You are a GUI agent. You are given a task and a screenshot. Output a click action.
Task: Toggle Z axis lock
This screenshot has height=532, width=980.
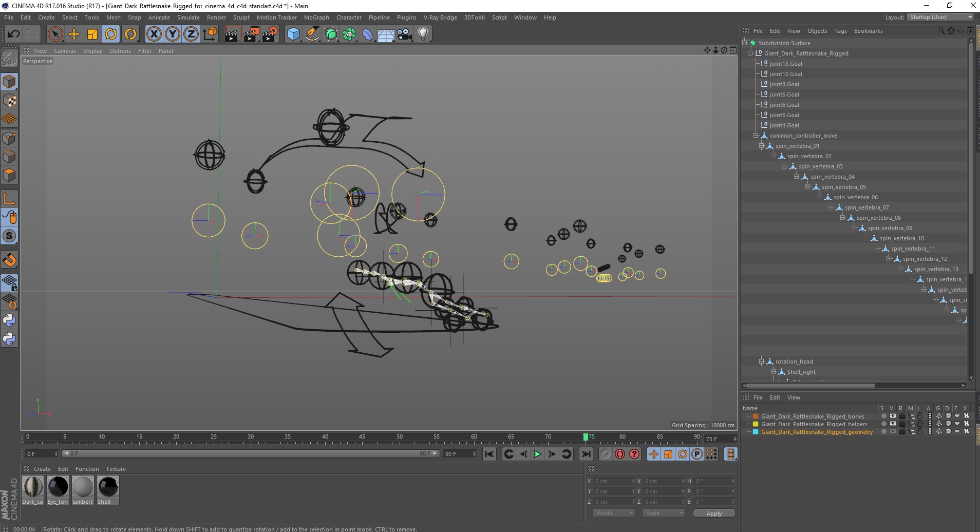click(x=191, y=34)
